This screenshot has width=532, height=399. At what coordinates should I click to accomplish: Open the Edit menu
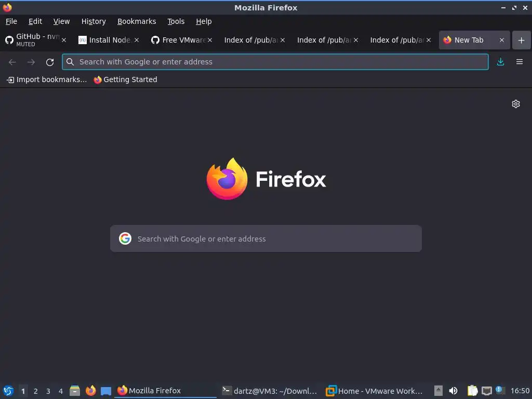pos(35,21)
